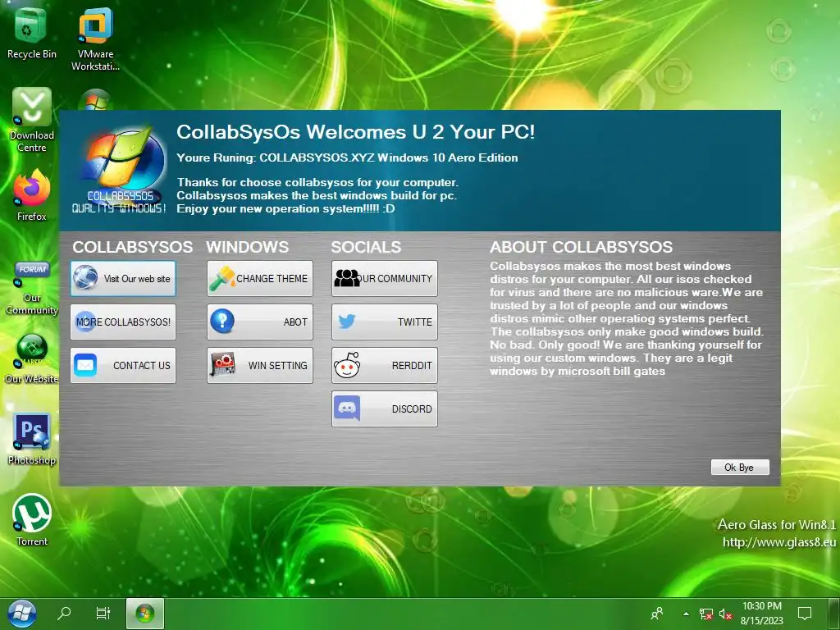Click the Windows logo desktop icon behind dialog
This screenshot has height=630, width=840.
pos(95,99)
